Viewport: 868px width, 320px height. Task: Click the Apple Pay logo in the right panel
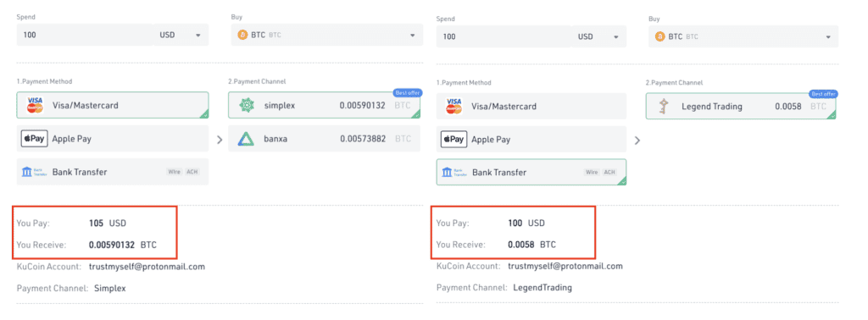coord(454,140)
